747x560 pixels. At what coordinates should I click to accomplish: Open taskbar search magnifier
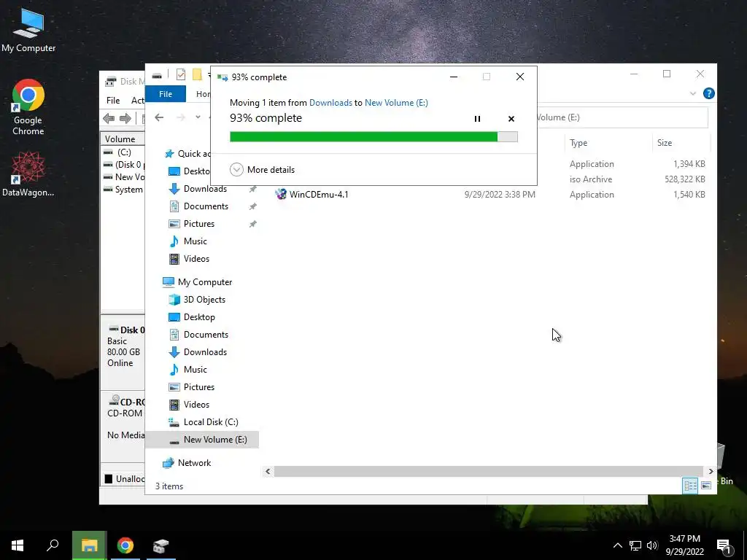53,545
